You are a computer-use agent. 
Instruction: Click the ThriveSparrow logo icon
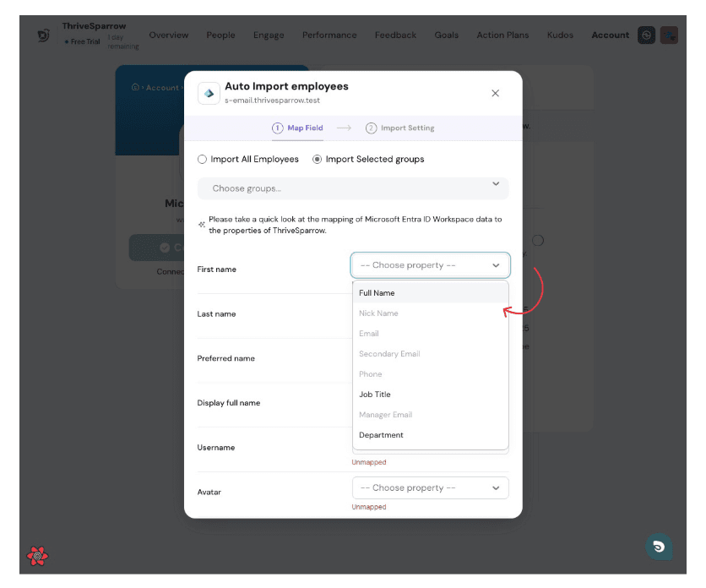tap(43, 35)
